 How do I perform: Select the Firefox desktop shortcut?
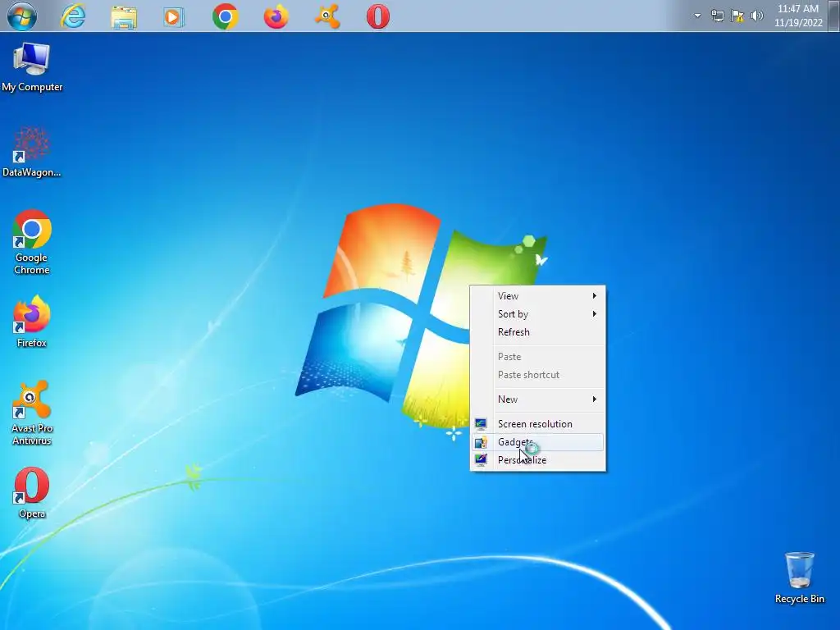[x=32, y=322]
